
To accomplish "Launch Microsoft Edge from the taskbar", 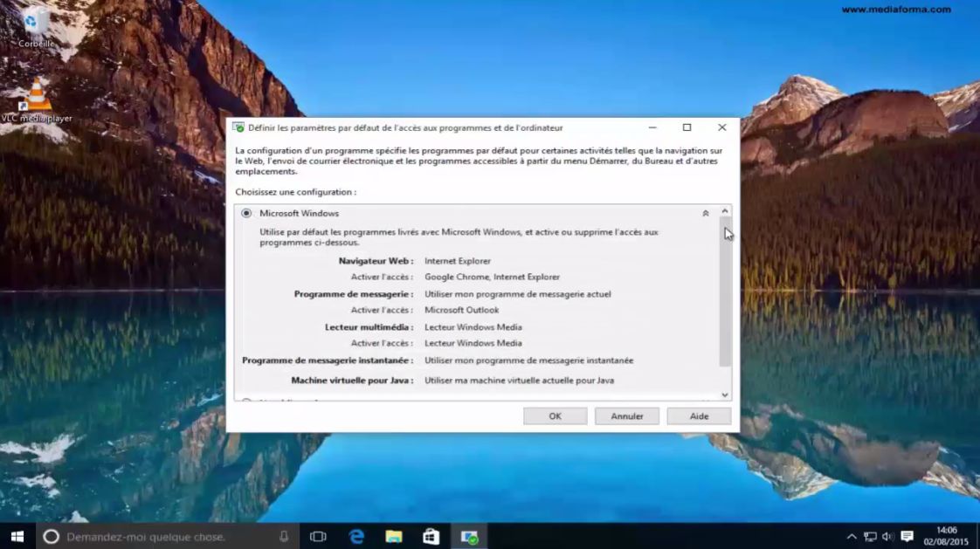I will click(356, 537).
